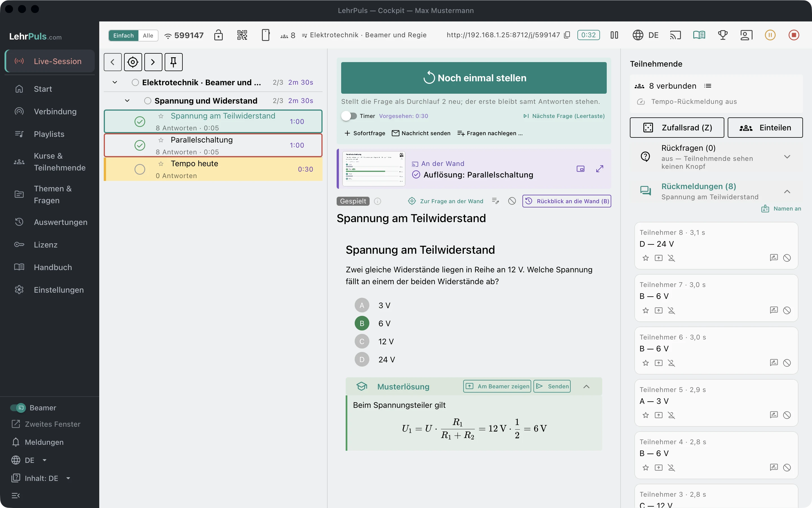Viewport: 812px width, 508px height.
Task: Switch to the Alle view mode
Action: (x=148, y=35)
